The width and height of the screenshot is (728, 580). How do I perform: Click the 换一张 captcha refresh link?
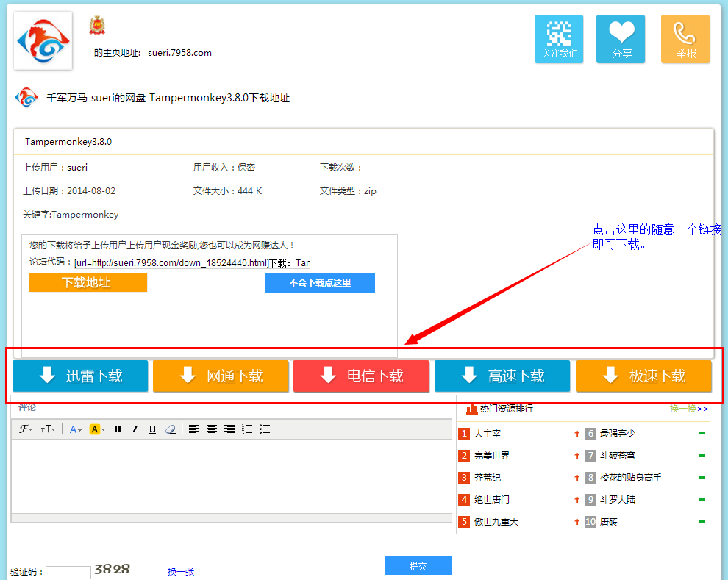click(x=181, y=572)
